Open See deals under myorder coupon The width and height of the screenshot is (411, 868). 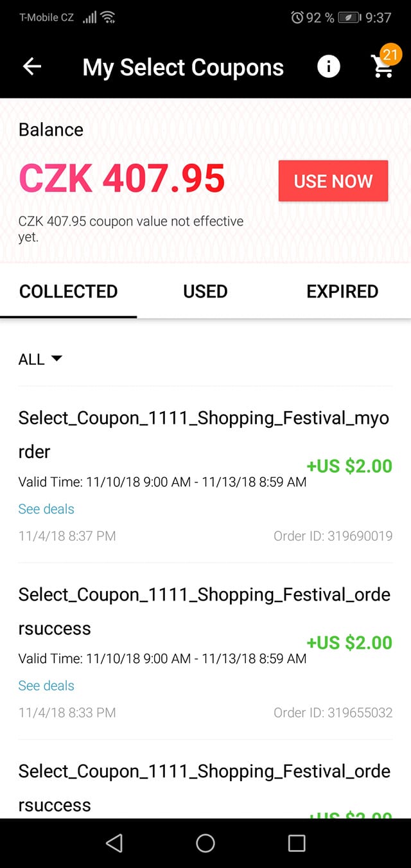46,509
